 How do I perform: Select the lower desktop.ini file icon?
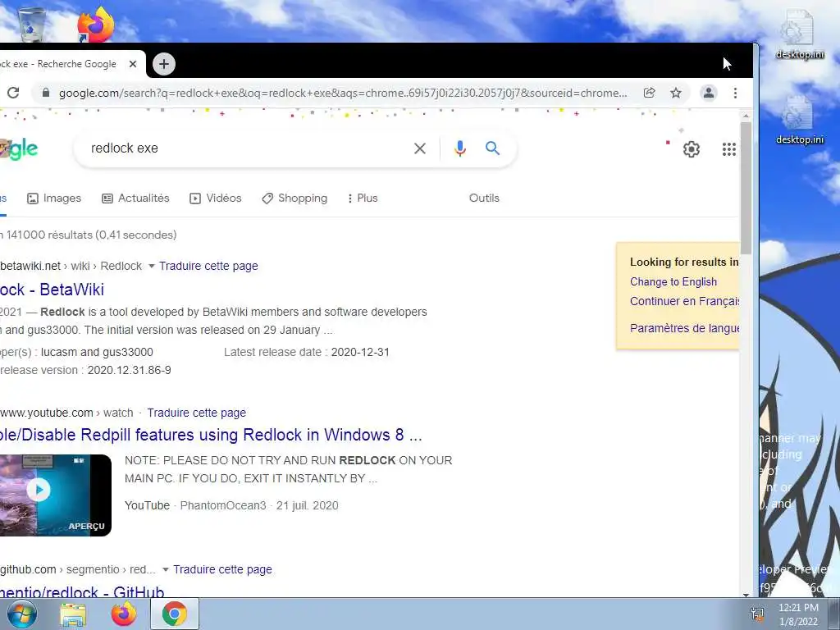(x=799, y=120)
